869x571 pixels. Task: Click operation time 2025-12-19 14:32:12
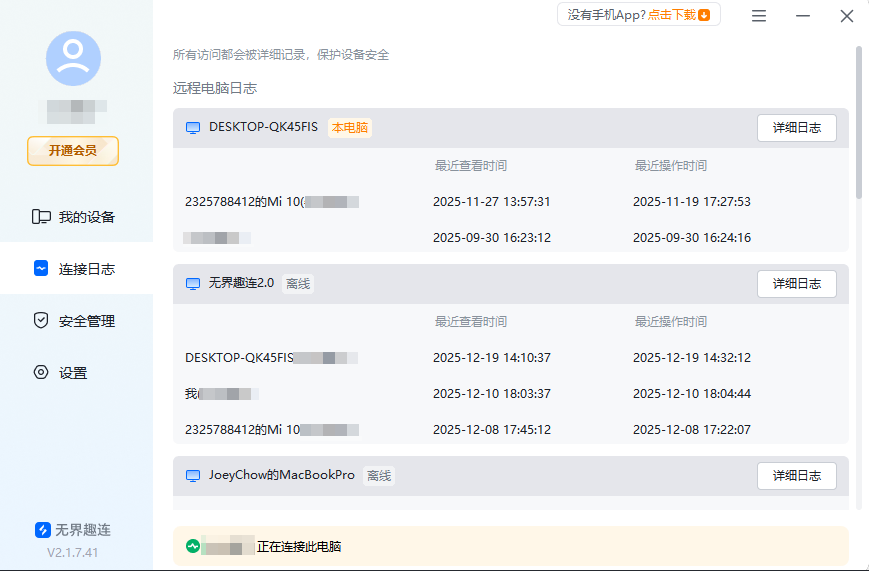click(x=692, y=358)
